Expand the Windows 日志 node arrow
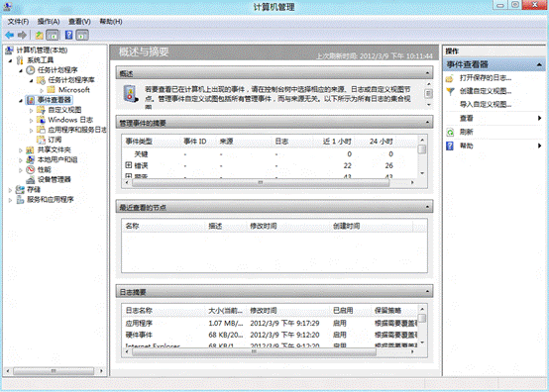Viewport: 549px width, 392px height. (31, 121)
